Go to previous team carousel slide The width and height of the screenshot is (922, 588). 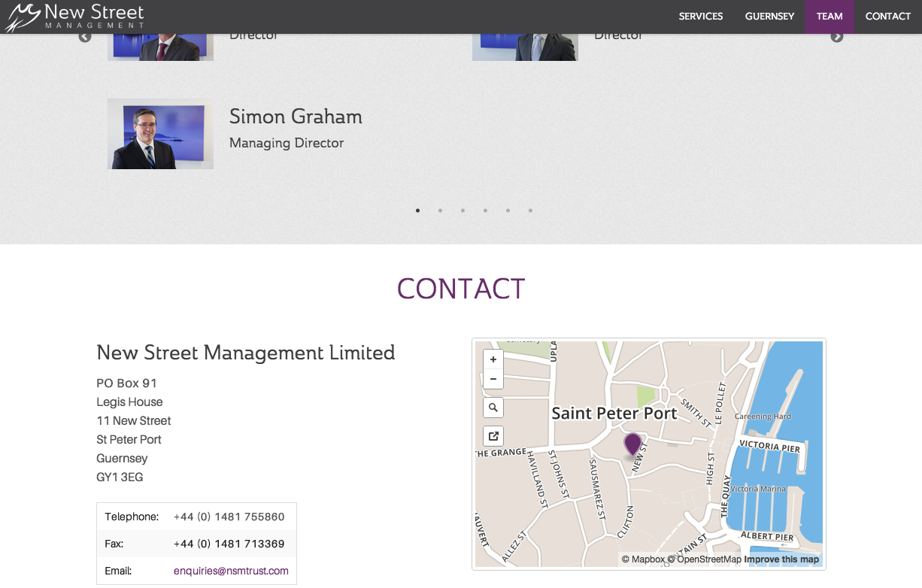point(85,37)
